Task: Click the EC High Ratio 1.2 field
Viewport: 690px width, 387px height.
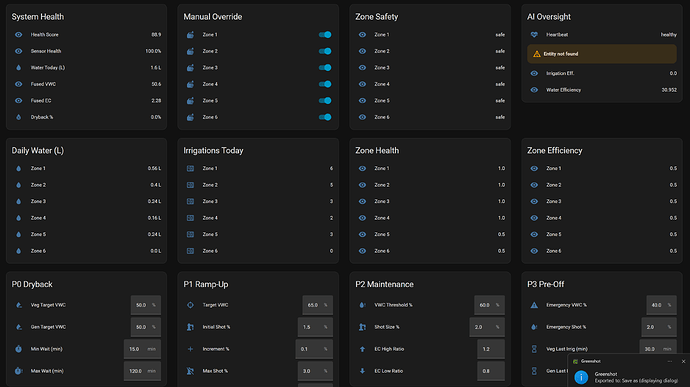Action: click(491, 349)
